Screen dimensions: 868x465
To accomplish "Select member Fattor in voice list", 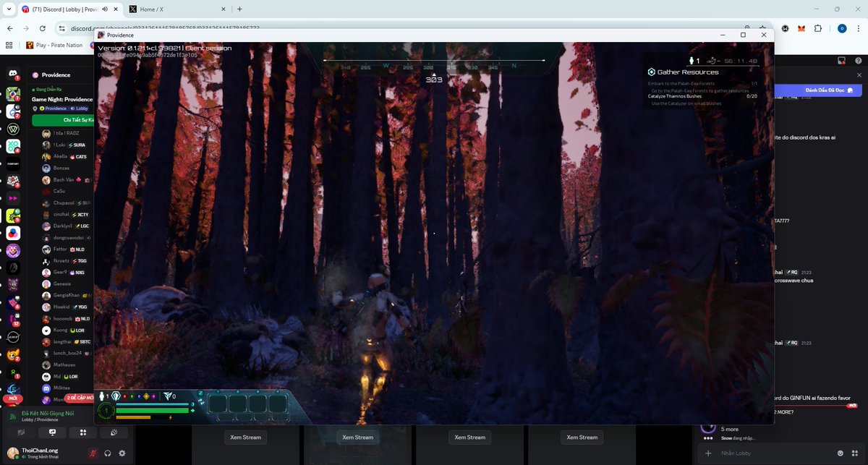I will coord(67,249).
